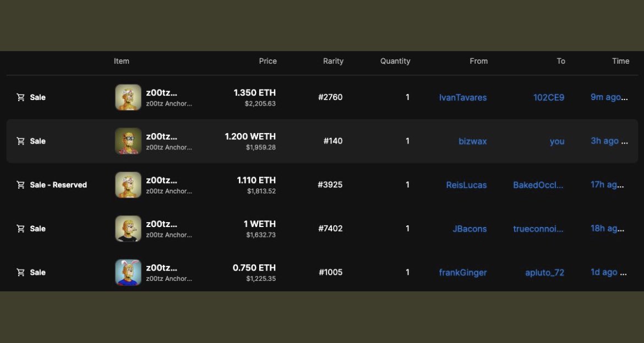Image resolution: width=644 pixels, height=343 pixels.
Task: Open buyer profile 102CE9
Action: click(x=549, y=98)
